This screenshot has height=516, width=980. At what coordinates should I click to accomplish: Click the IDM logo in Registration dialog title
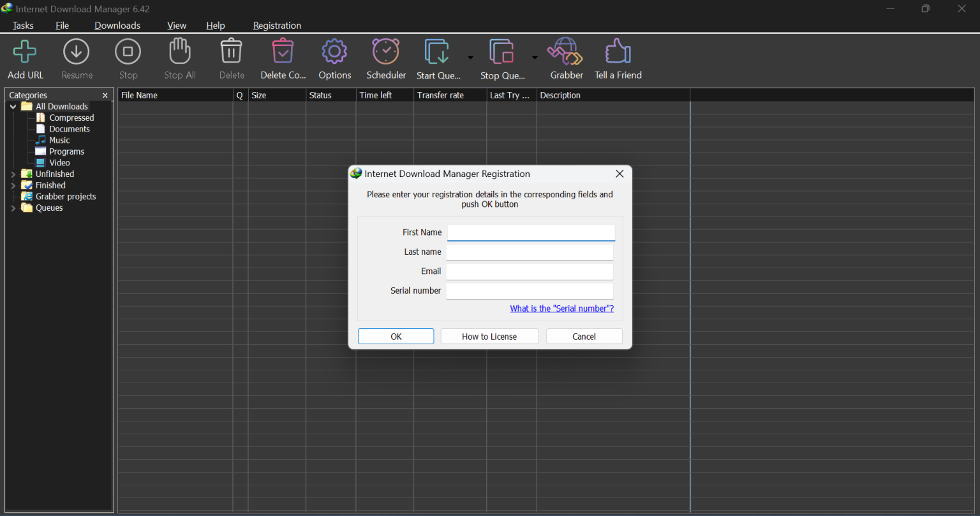[x=356, y=174]
